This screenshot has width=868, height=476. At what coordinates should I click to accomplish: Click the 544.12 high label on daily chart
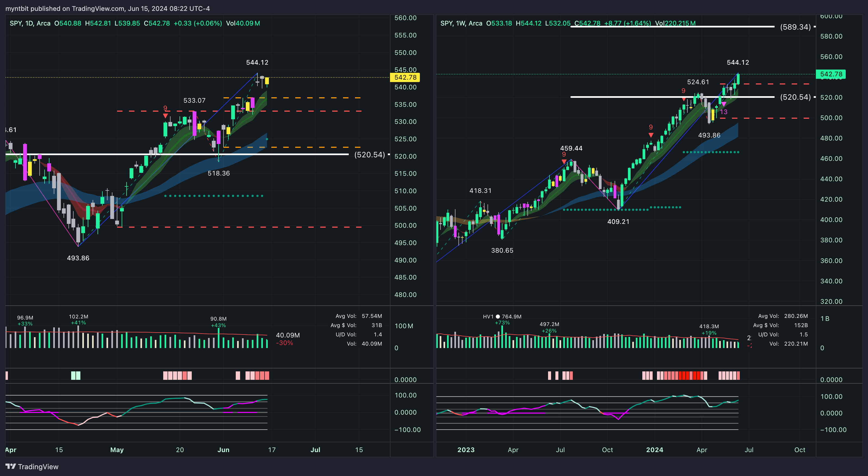coord(257,62)
